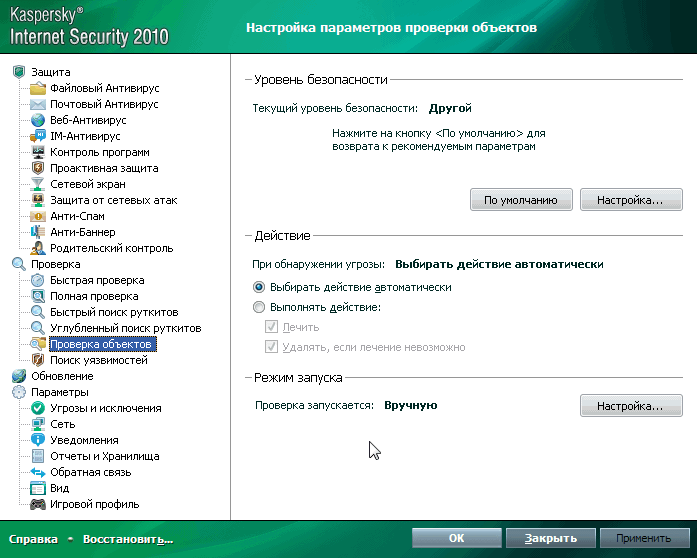The image size is (697, 558).
Task: Open Угрозы и исключения settings
Action: [106, 408]
